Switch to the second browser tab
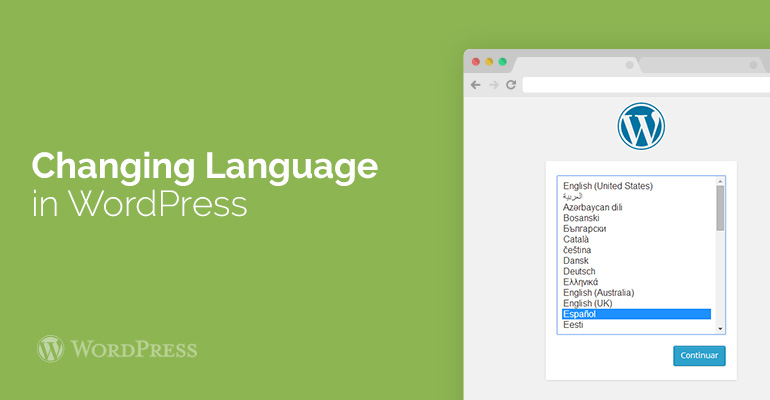770x400 pixels. tap(701, 65)
